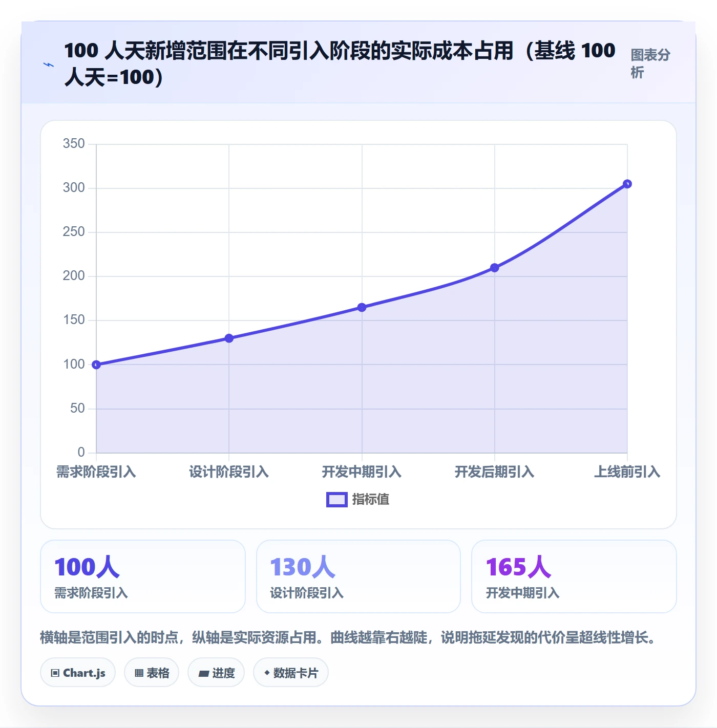The image size is (717, 728).
Task: Click the chart data point for 需求阶段引入
Action: tap(96, 365)
